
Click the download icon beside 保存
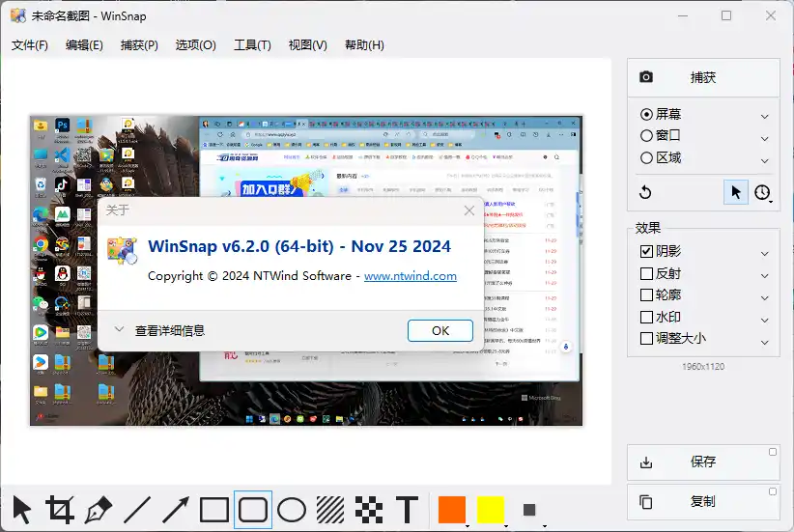pyautogui.click(x=646, y=462)
